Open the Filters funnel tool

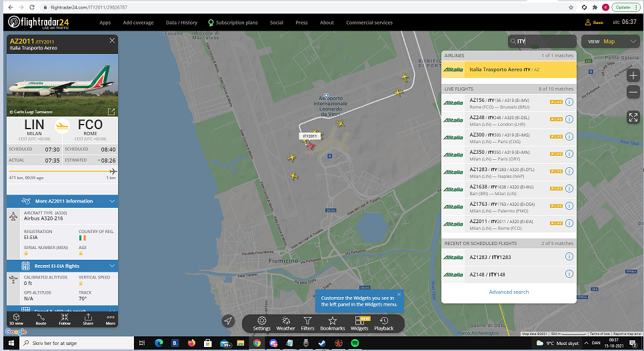pyautogui.click(x=307, y=324)
